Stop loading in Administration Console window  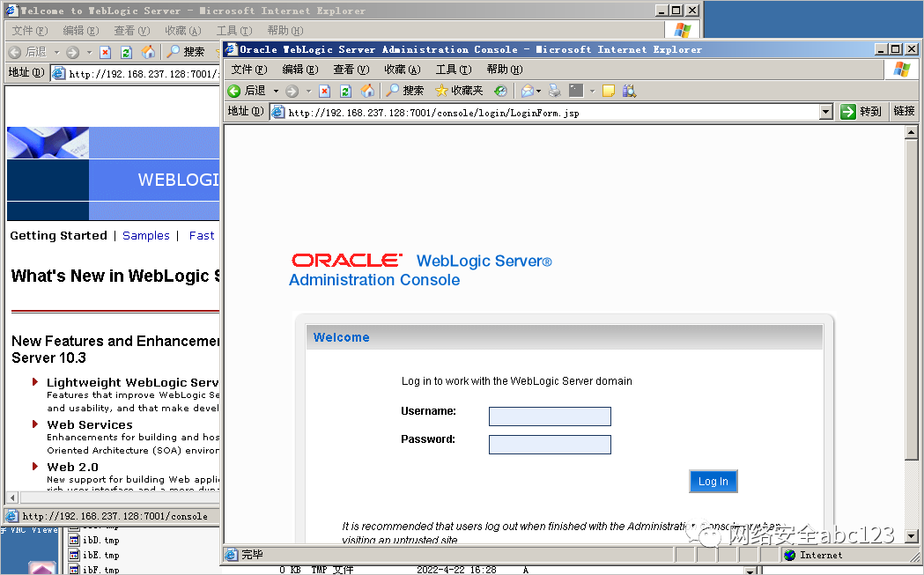[325, 91]
